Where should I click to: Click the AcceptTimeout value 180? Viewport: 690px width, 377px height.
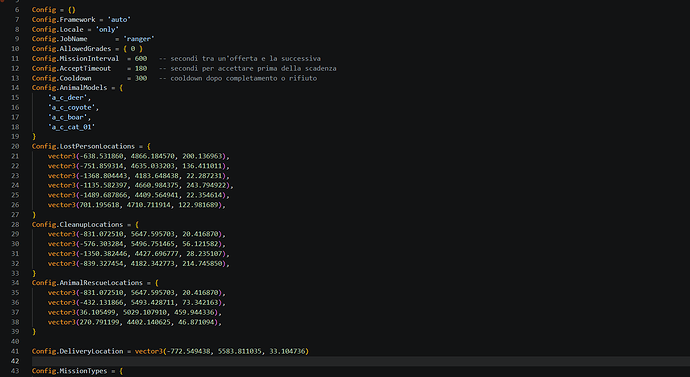(141, 68)
